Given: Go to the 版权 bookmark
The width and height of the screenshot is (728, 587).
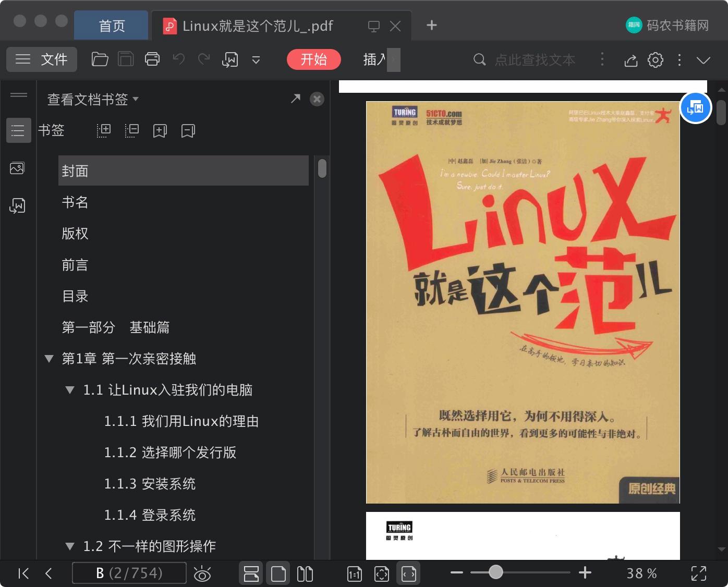Looking at the screenshot, I should pos(75,234).
